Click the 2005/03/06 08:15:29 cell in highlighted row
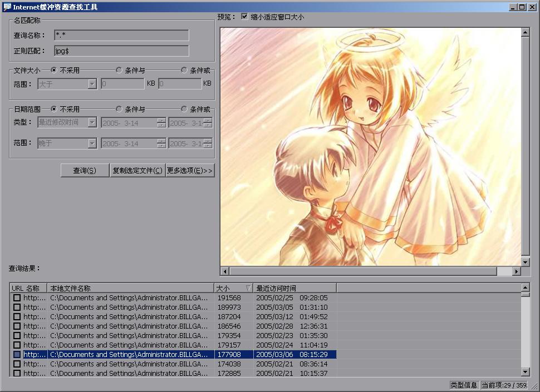 (292, 355)
